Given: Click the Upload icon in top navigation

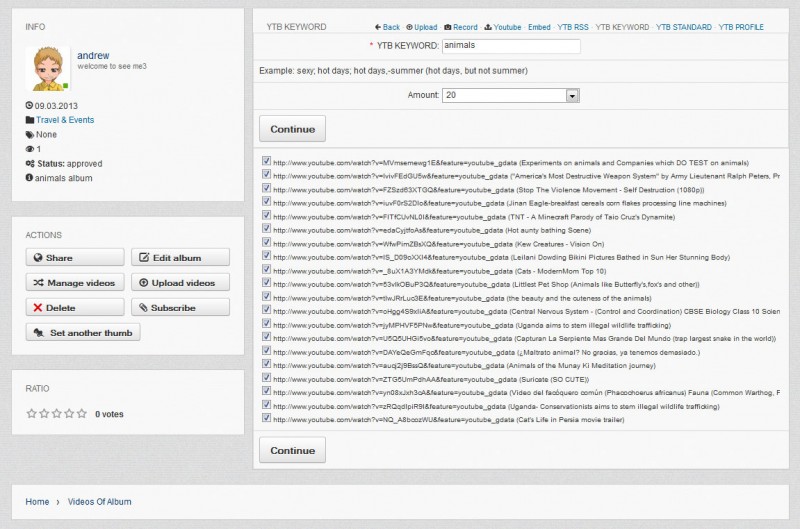Looking at the screenshot, I should (x=409, y=27).
